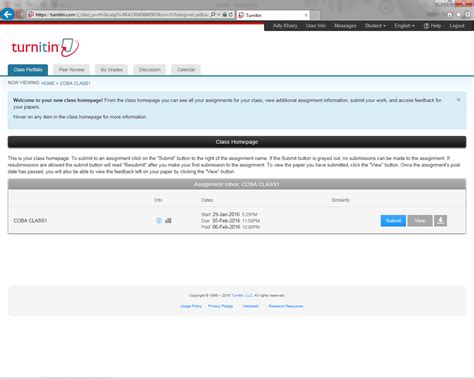Image resolution: width=474 pixels, height=379 pixels.
Task: Click the blue Submit button
Action: (393, 220)
